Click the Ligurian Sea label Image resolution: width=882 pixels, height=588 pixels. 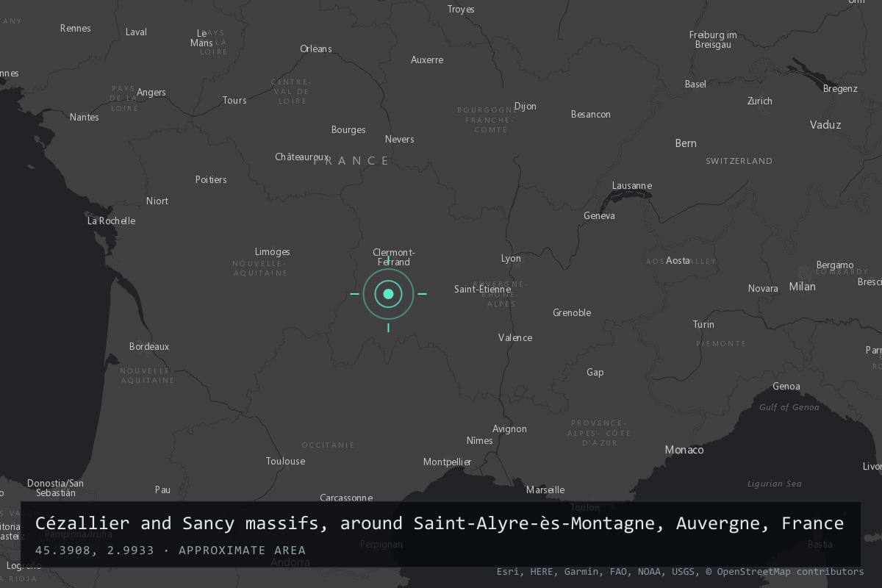775,484
